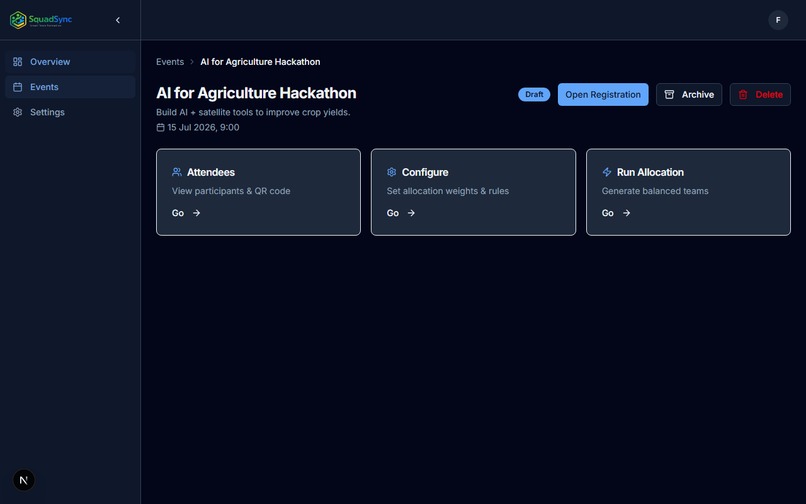Click the event description about crop yields
The image size is (806, 504).
coord(253,112)
